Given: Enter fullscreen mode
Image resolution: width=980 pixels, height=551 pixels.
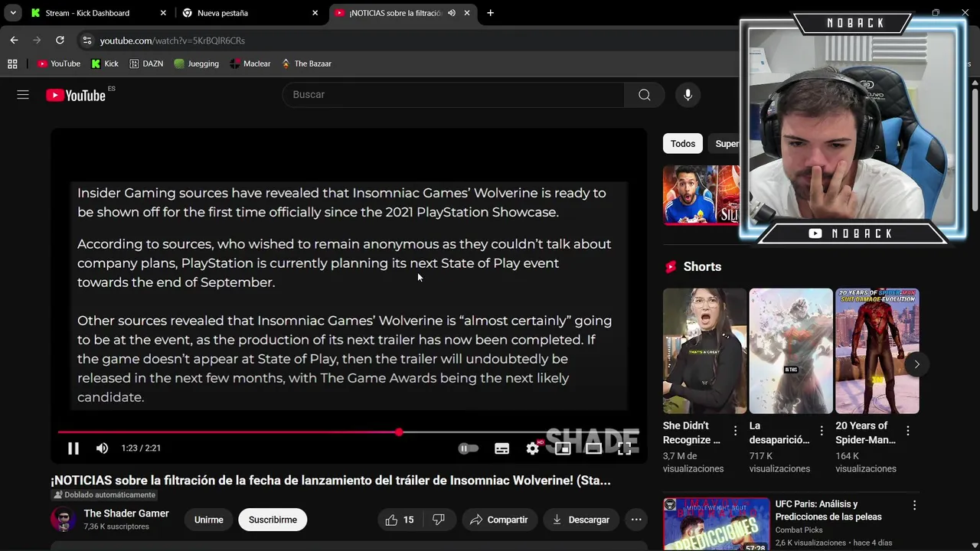Looking at the screenshot, I should coord(624,448).
